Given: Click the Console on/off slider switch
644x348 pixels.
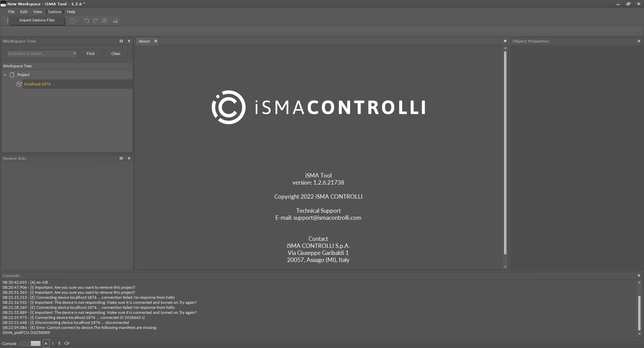Looking at the screenshot, I should (x=30, y=343).
